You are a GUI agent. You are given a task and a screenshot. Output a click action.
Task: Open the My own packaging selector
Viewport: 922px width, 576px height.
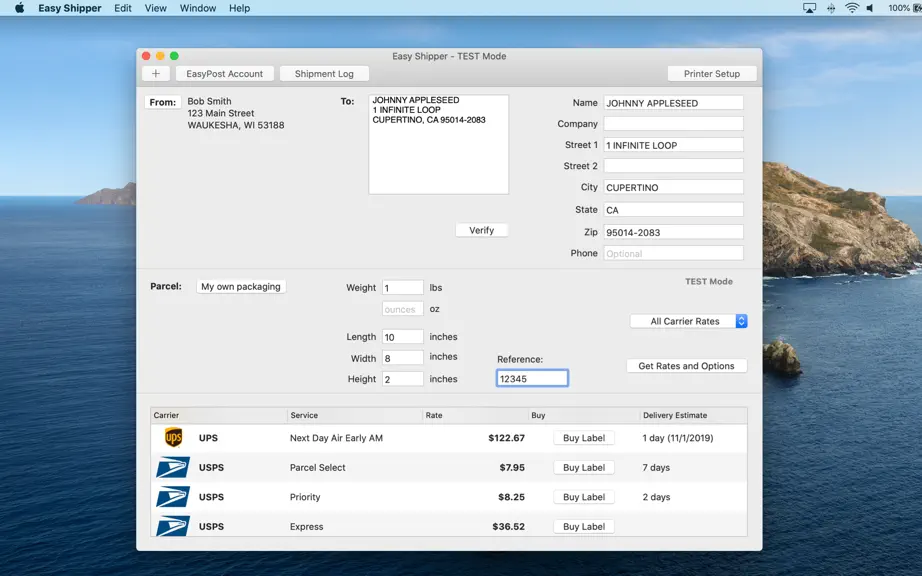[x=241, y=287]
